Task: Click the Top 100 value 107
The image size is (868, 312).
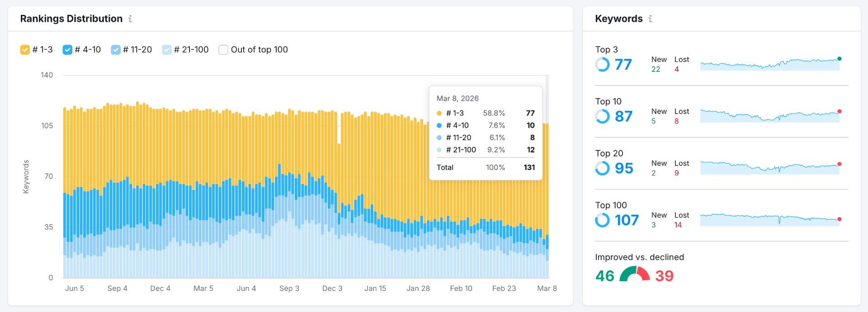Action: point(627,220)
